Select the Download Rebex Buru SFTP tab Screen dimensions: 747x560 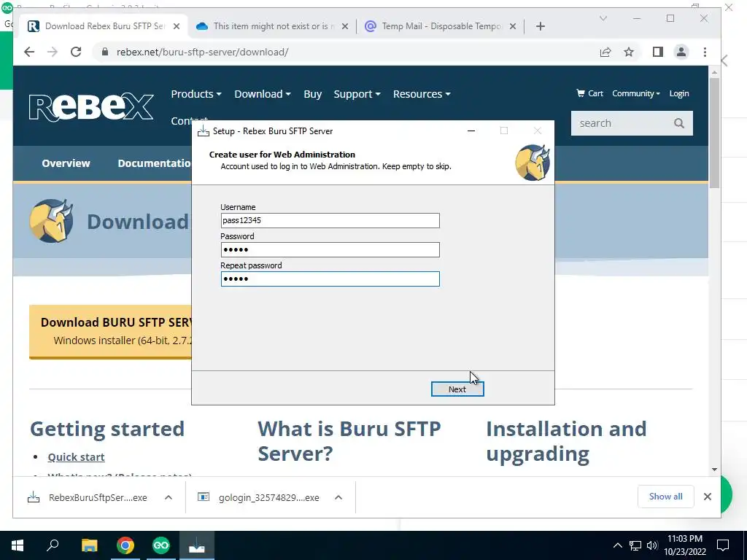click(x=102, y=26)
